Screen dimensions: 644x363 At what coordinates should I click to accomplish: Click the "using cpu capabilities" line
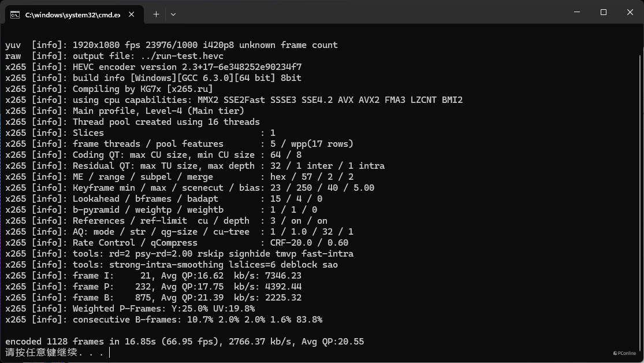234,100
